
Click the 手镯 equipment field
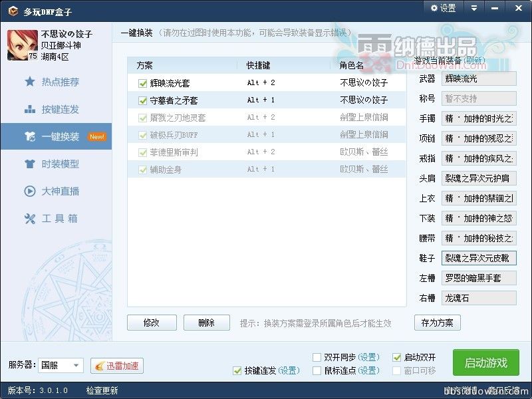pyautogui.click(x=479, y=118)
